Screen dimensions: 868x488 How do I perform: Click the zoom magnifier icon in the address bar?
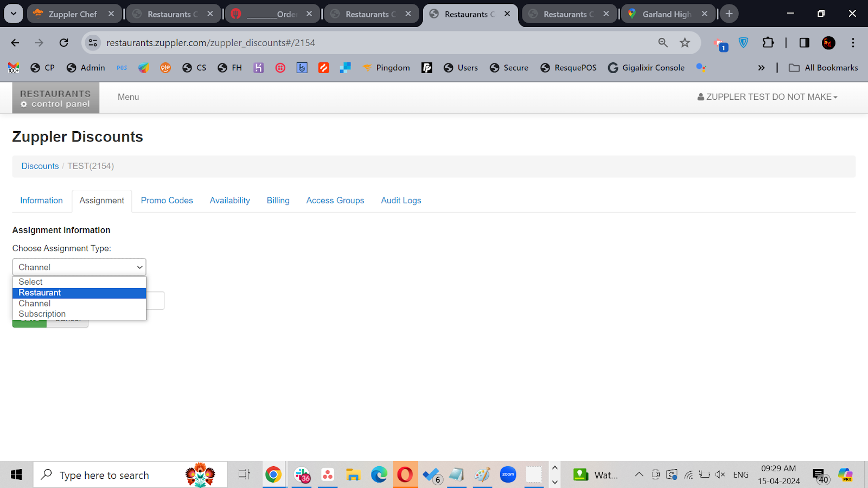coord(663,43)
